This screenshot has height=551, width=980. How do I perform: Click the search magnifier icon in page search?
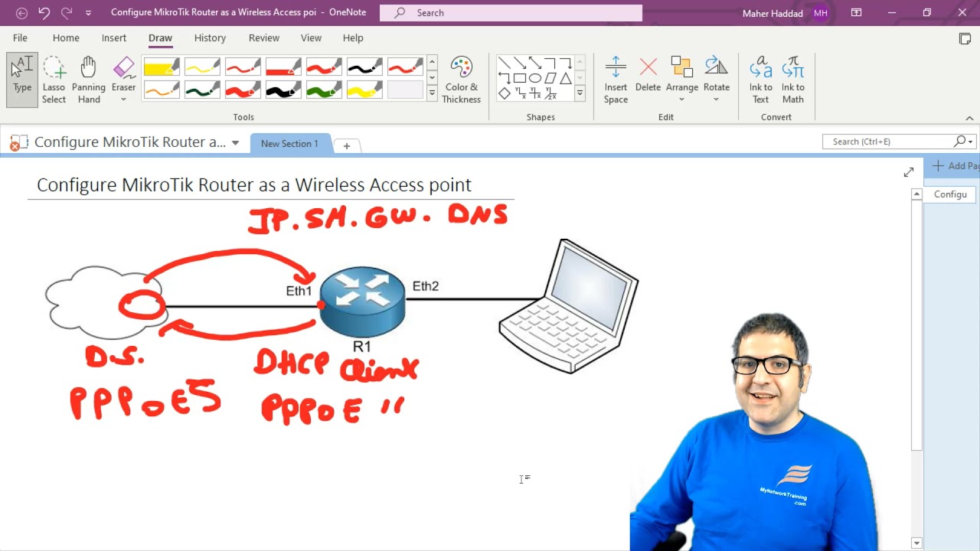[x=959, y=142]
